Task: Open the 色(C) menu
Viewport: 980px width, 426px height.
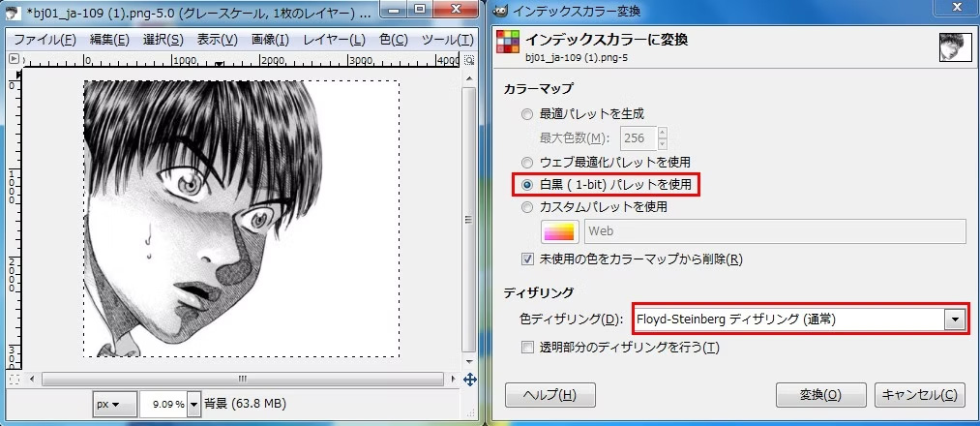Action: pos(393,40)
